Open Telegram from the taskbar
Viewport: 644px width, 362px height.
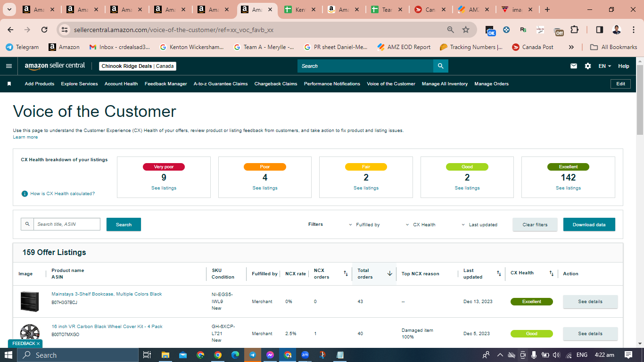(253, 355)
